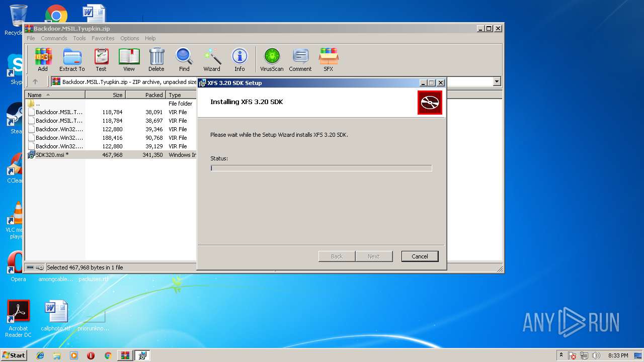Open the Tools menu
The height and width of the screenshot is (362, 644).
tap(79, 38)
